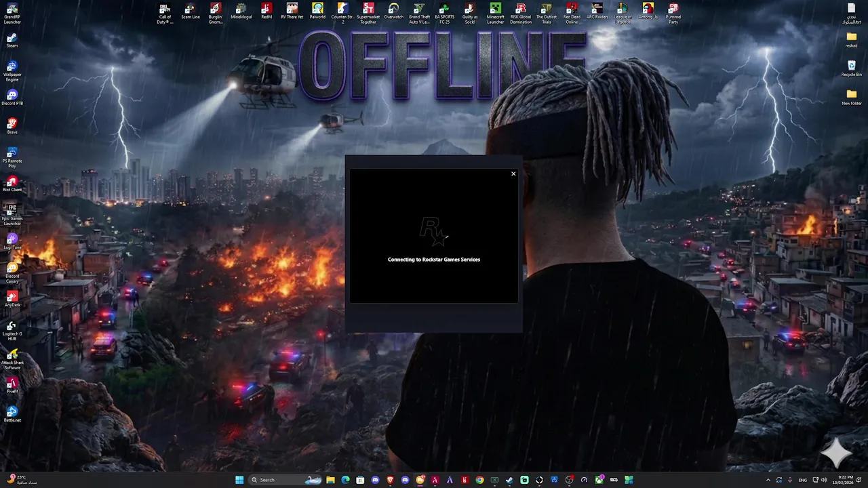Select the League of Legends desktop shortcut

click(x=623, y=14)
